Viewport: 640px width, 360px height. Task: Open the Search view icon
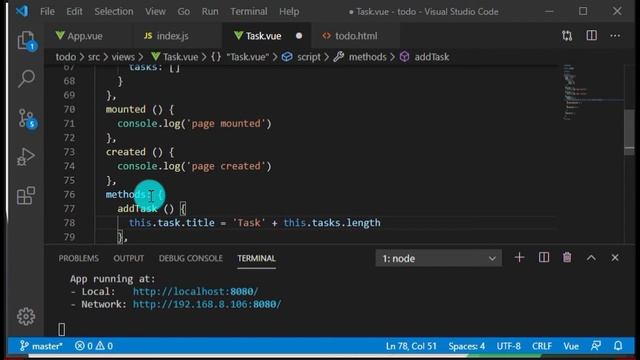(x=26, y=79)
